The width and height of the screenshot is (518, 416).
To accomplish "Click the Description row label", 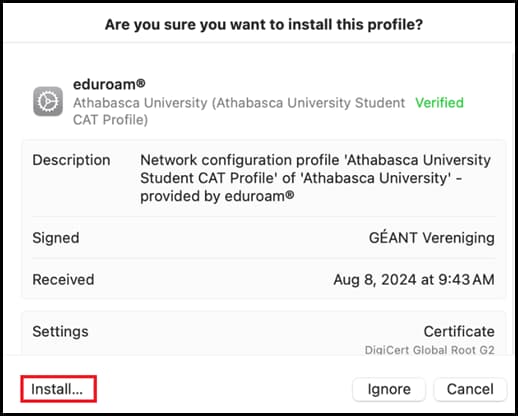I will pos(71,160).
